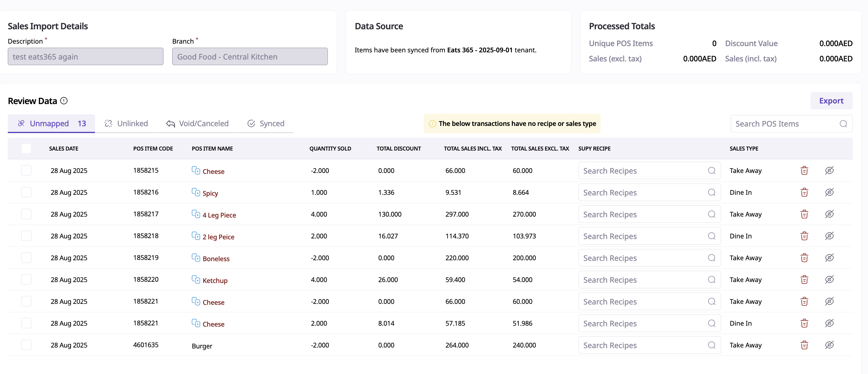Click copy icon next to Boneless
Viewport: 868px width, 374px height.
196,258
